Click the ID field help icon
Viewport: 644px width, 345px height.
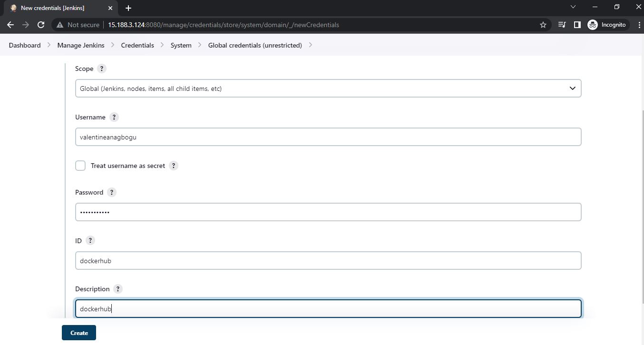tap(90, 240)
